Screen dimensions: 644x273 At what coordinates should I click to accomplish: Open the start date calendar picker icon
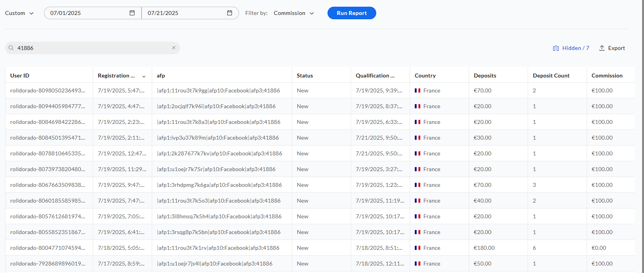click(132, 13)
